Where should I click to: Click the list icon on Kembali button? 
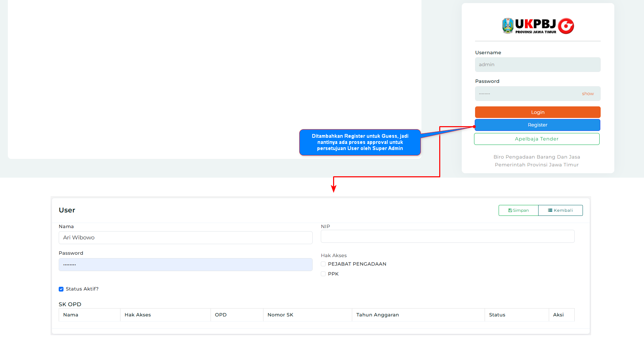[550, 210]
